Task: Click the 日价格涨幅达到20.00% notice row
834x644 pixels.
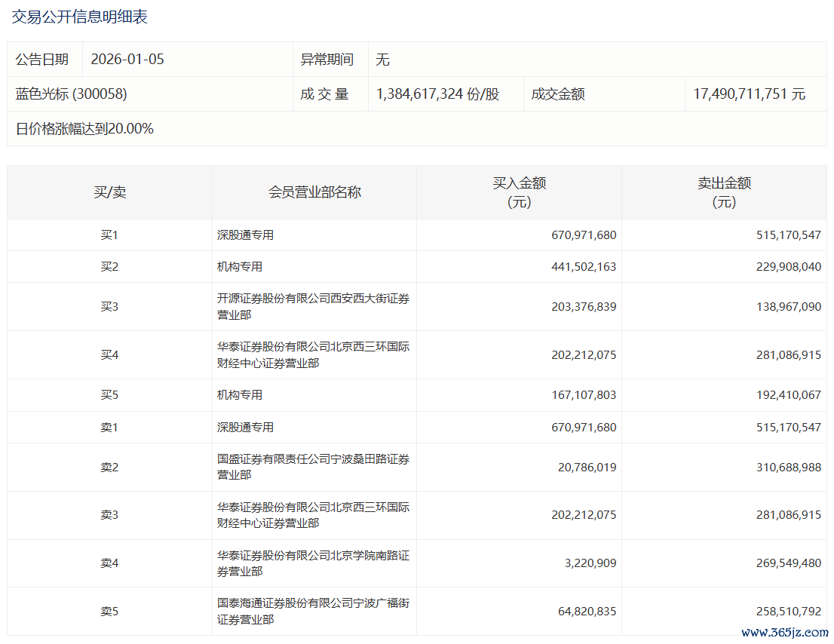Action: [84, 129]
